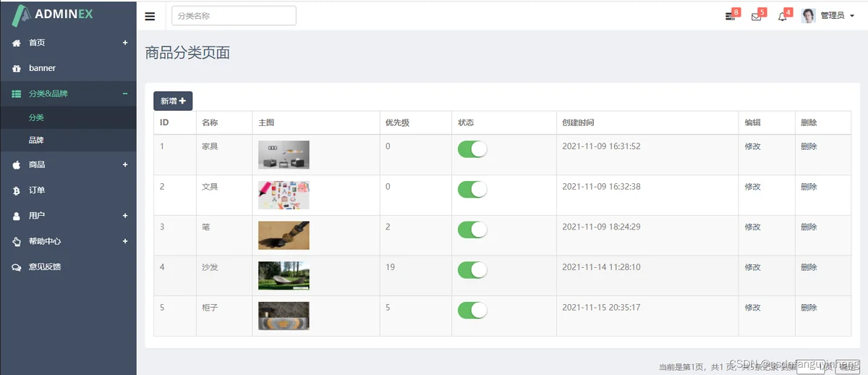Image resolution: width=868 pixels, height=375 pixels.
Task: Click the chat bubbles icon beside 意见反馈
Action: [17, 266]
